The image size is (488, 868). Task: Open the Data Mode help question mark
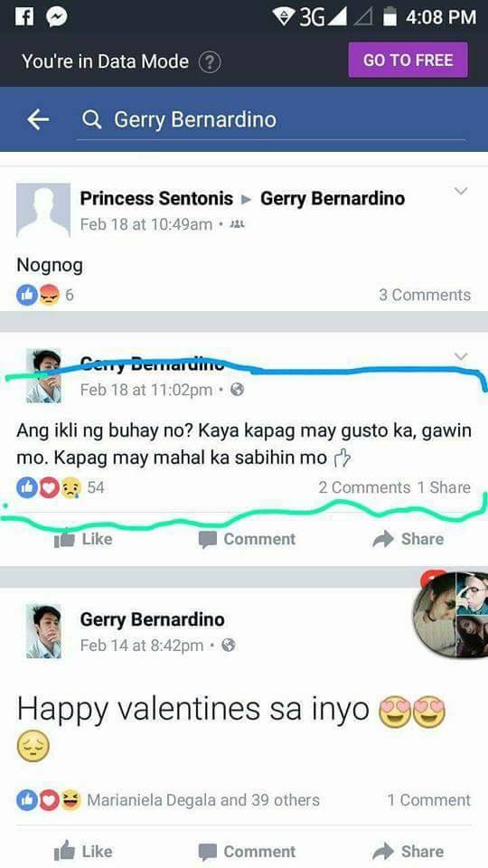click(x=209, y=61)
